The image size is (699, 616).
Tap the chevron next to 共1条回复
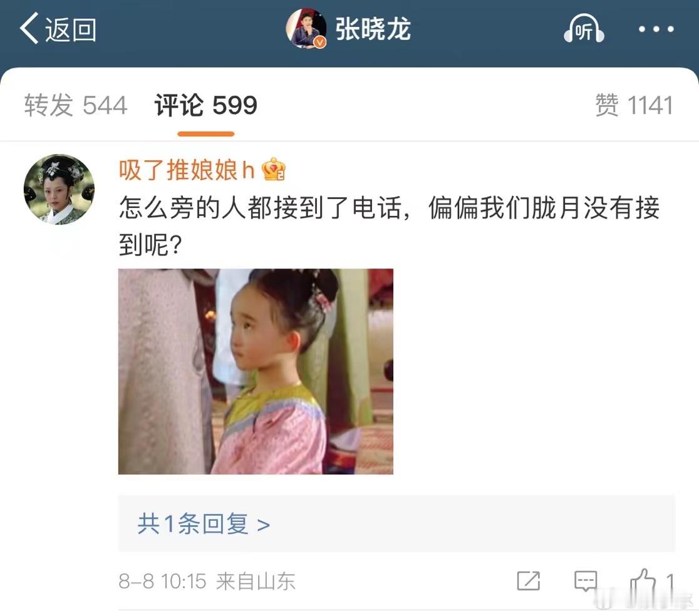coord(264,526)
